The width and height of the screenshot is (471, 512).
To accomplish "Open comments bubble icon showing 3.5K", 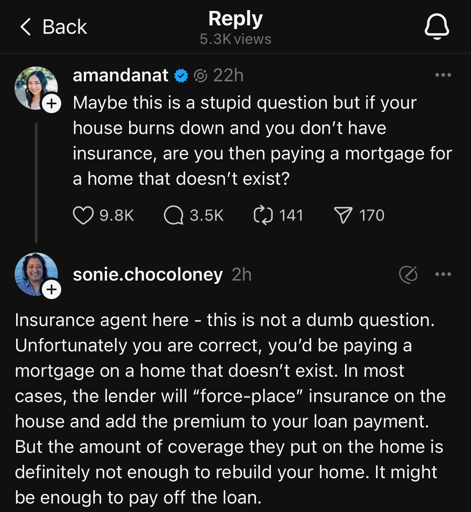I will pyautogui.click(x=173, y=215).
